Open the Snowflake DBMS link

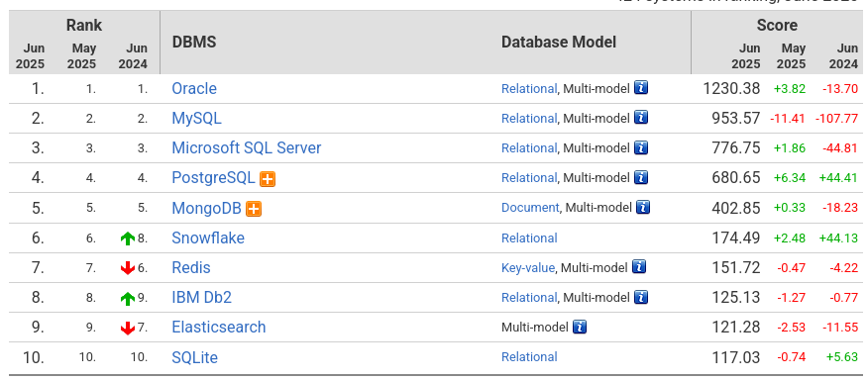(208, 237)
